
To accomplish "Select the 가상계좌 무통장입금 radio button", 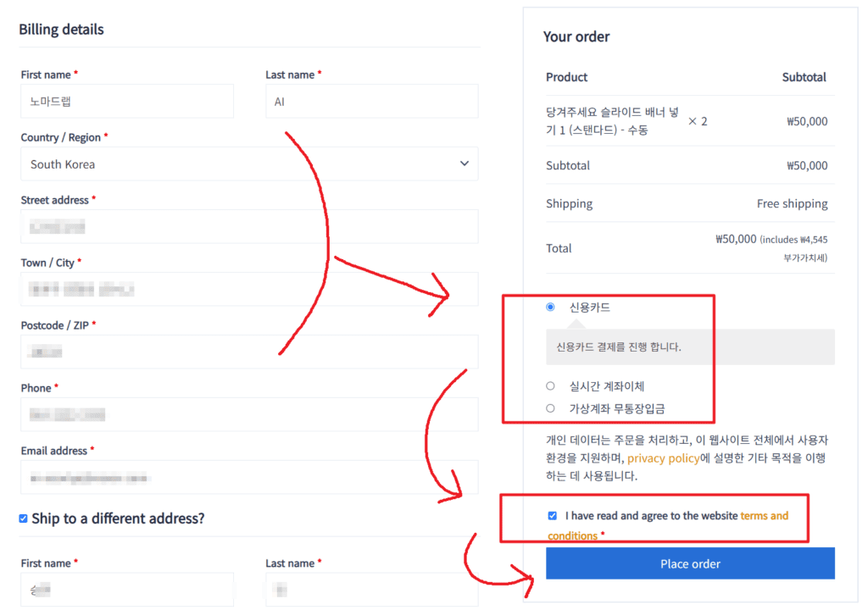I will pyautogui.click(x=550, y=408).
